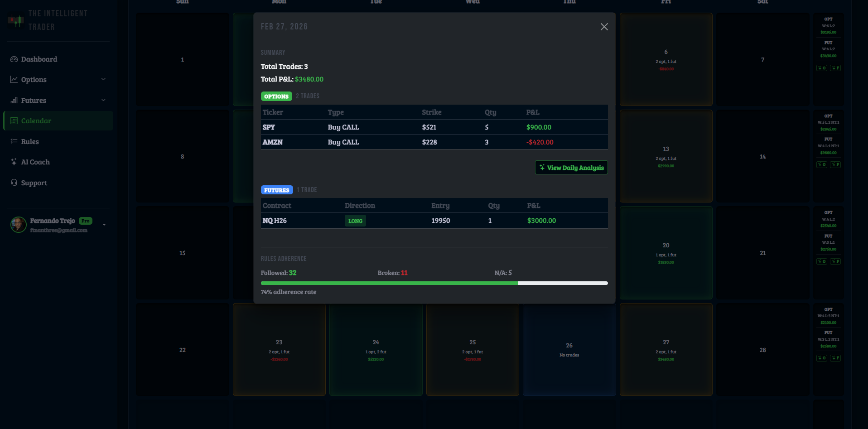This screenshot has height=429, width=868.
Task: Click the Fernando Trejo profile avatar
Action: pos(18,225)
